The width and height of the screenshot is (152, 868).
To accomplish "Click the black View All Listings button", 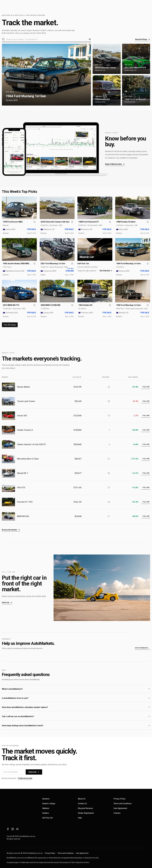I will tap(10, 325).
